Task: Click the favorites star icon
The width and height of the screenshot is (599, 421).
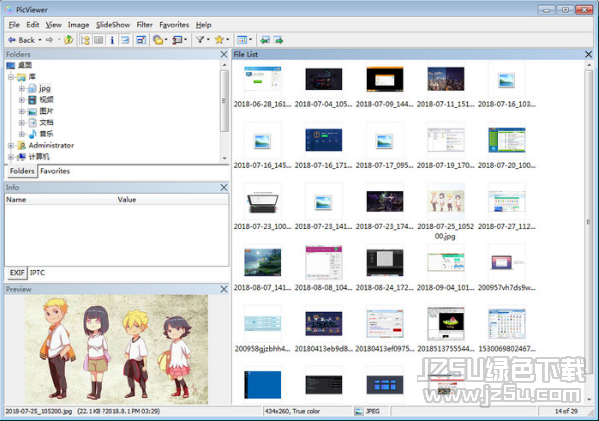Action: click(219, 40)
